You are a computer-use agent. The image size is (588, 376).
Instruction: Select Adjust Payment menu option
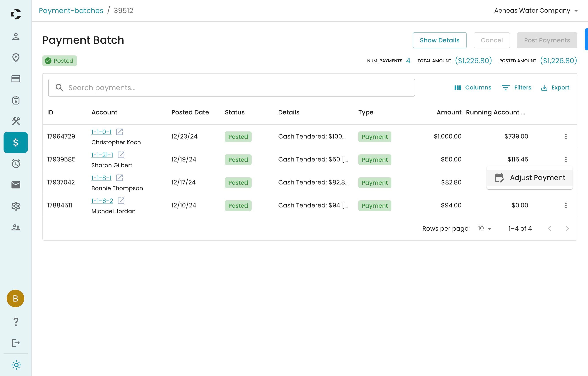pyautogui.click(x=529, y=178)
